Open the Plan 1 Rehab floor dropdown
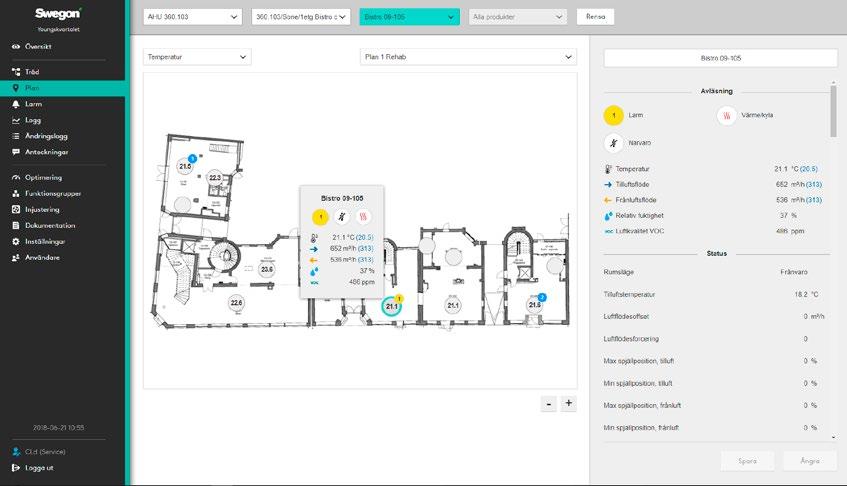 pos(468,57)
